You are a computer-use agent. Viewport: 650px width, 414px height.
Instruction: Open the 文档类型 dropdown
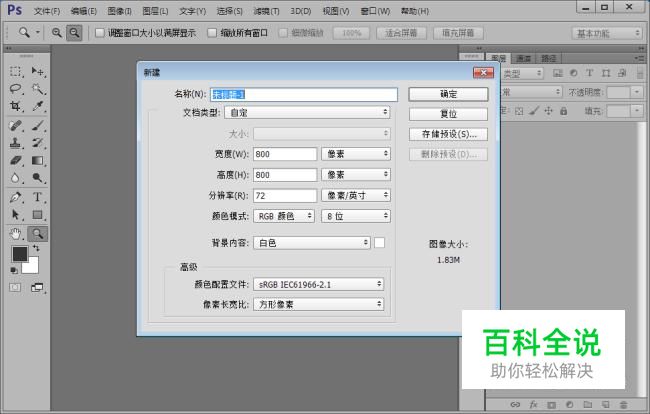tap(307, 112)
